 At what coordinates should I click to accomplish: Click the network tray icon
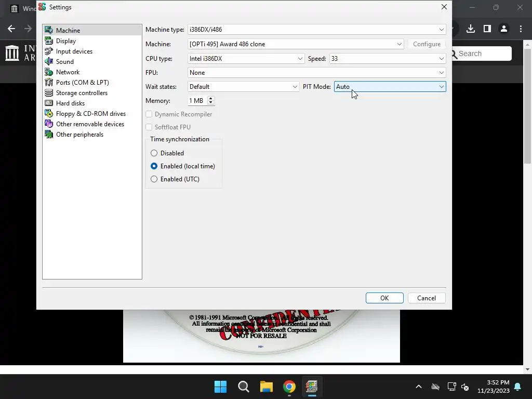451,387
